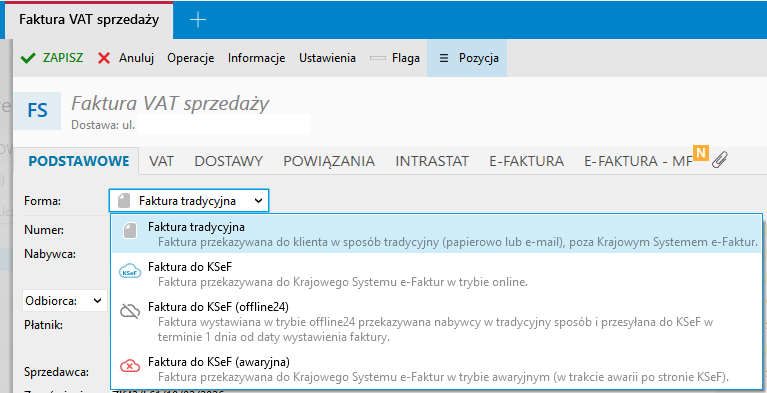Image resolution: width=767 pixels, height=393 pixels.
Task: Click the paperclip attachments icon
Action: point(720,160)
